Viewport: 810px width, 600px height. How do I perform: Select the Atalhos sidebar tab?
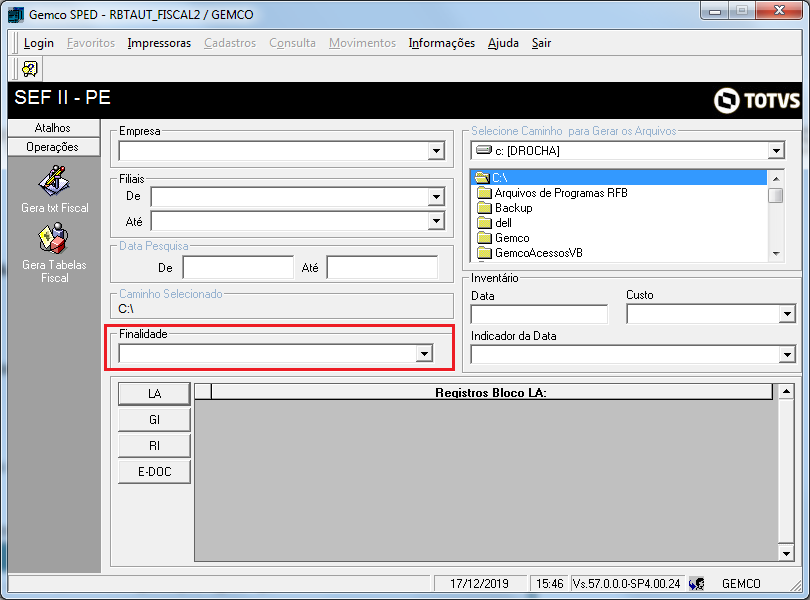54,128
